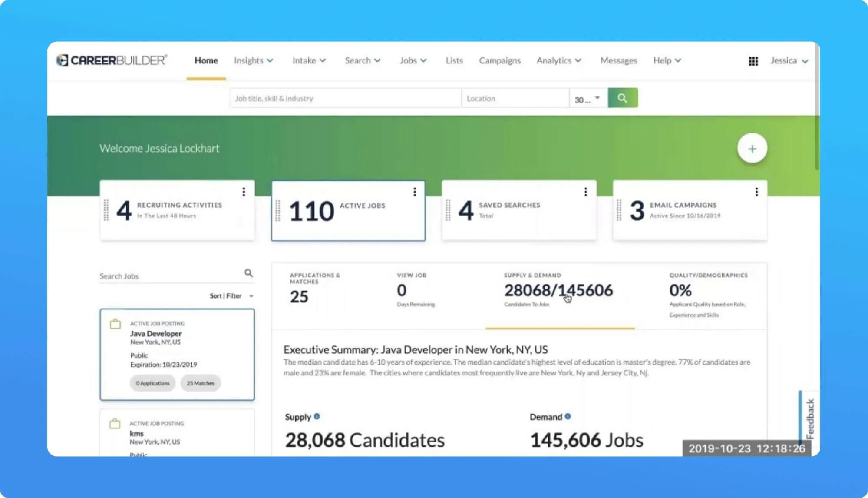Viewport: 868px width, 498px height.
Task: Open Saved Searches card options menu
Action: [585, 192]
